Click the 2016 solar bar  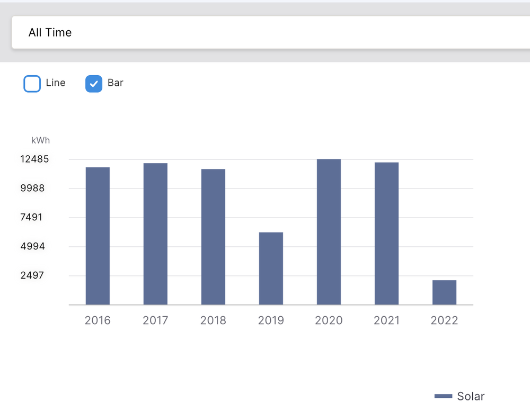coord(98,236)
